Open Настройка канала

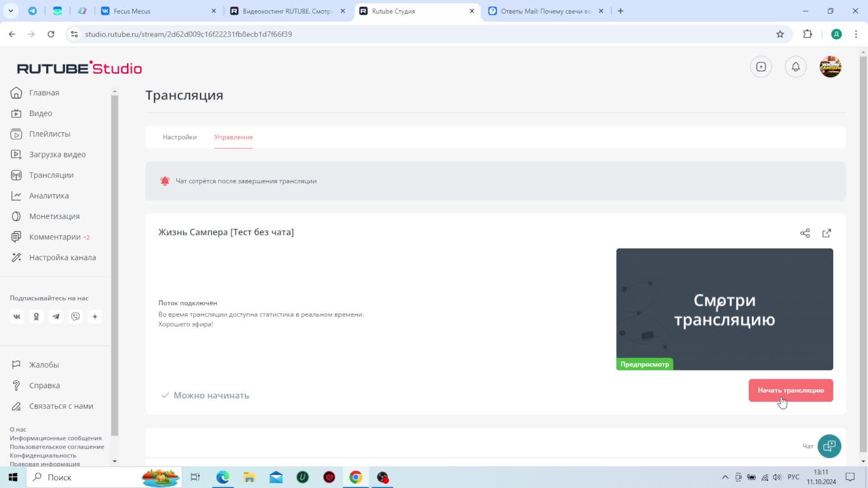coord(53,258)
